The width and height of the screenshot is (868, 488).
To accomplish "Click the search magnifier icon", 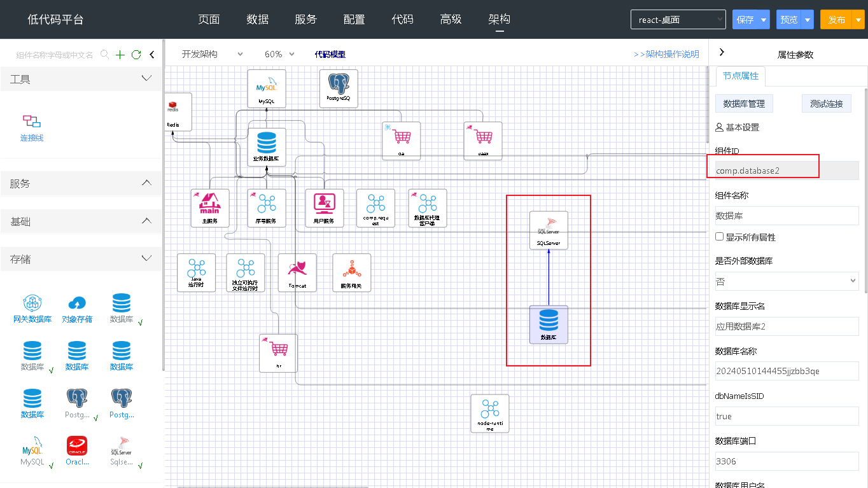I will pos(105,55).
